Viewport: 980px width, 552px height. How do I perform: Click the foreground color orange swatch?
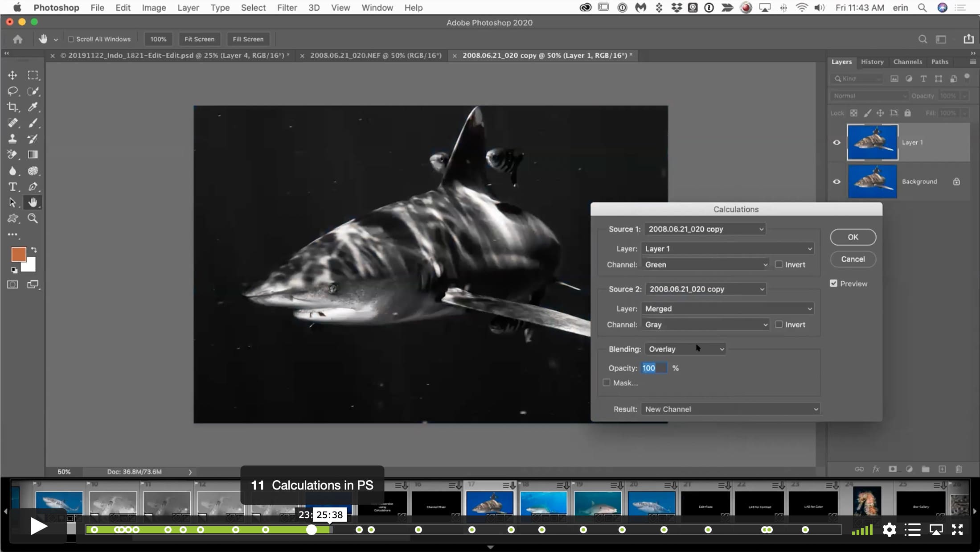pos(18,255)
